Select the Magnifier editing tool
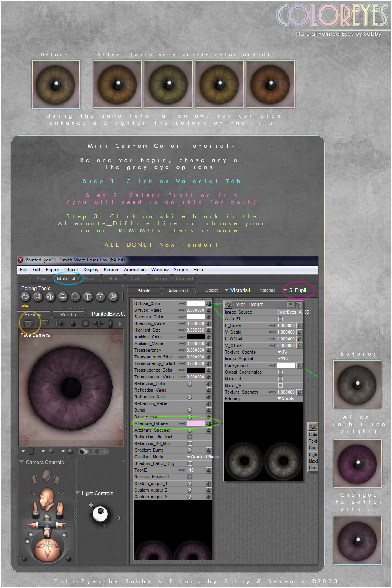392x588 pixels. tap(113, 297)
